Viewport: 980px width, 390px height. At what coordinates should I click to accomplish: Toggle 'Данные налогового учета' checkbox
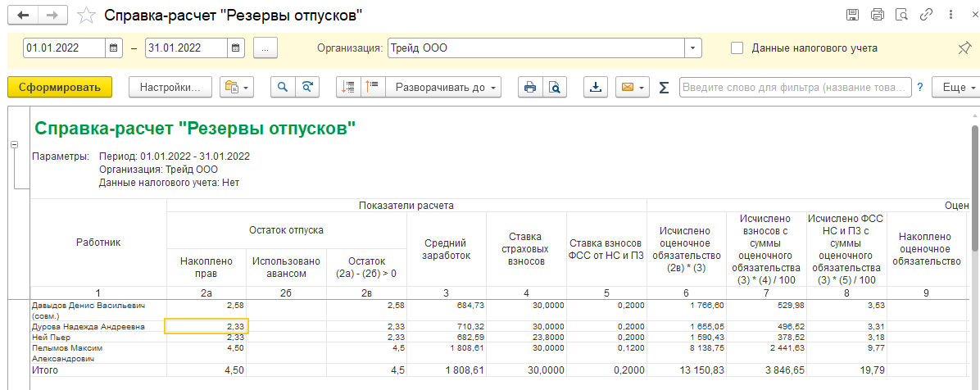pyautogui.click(x=737, y=48)
